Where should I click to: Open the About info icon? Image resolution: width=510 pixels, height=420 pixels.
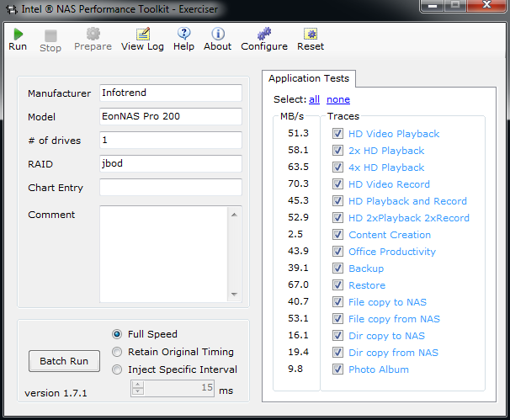pos(218,34)
